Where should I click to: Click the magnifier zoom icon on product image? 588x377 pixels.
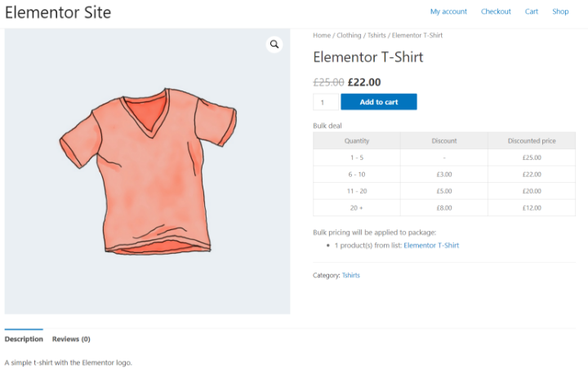[x=274, y=45]
